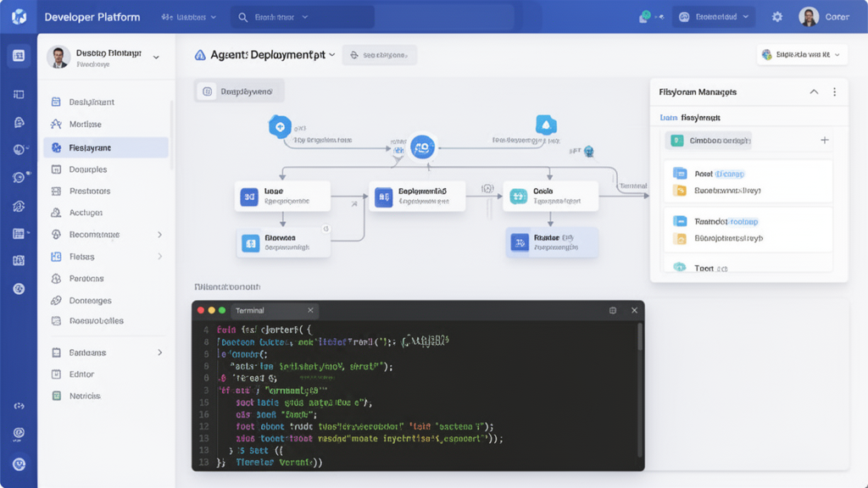The image size is (868, 488).
Task: Click the search magnifier in the top search bar
Action: pos(241,15)
